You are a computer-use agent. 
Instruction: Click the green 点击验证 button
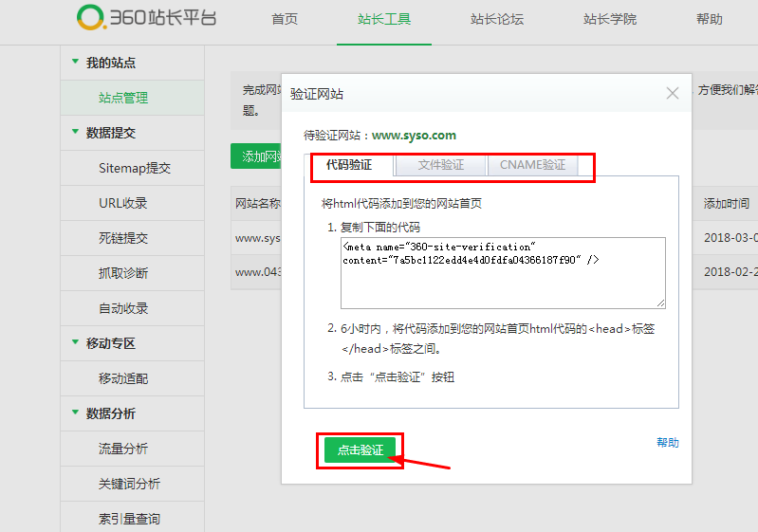pyautogui.click(x=361, y=449)
